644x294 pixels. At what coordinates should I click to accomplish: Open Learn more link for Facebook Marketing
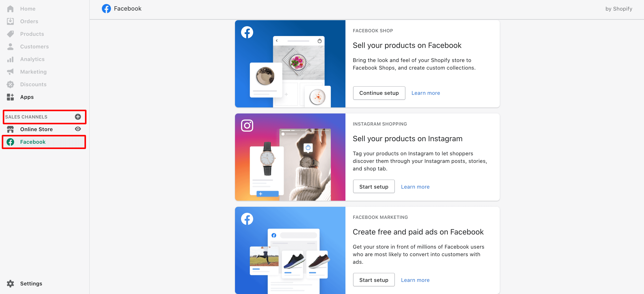click(415, 280)
